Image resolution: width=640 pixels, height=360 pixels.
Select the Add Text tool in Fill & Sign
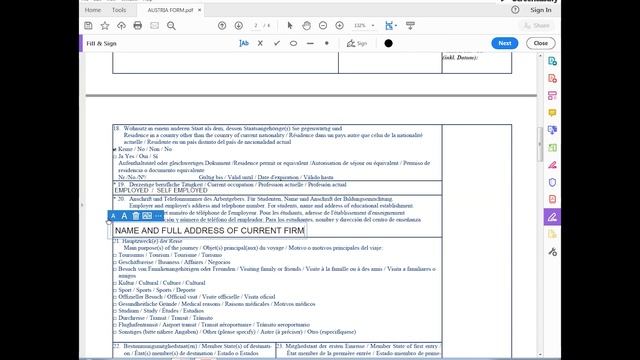point(244,43)
